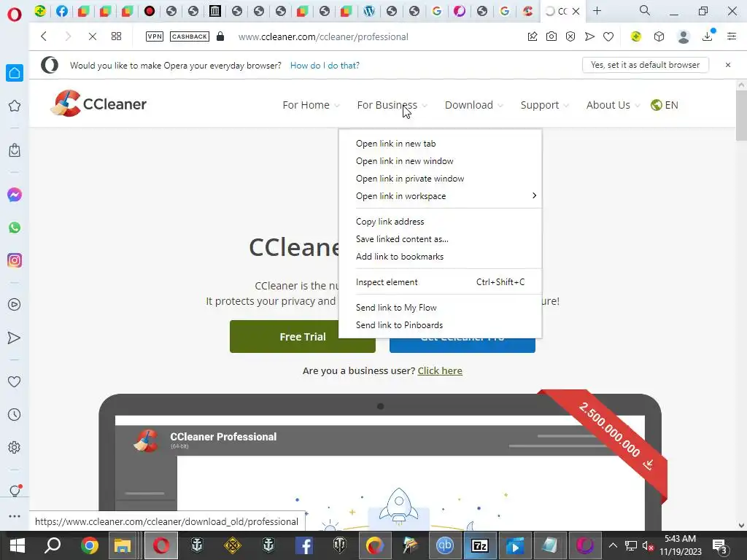Viewport: 747px width, 560px height.
Task: Open Messenger in the sidebar
Action: pyautogui.click(x=15, y=195)
